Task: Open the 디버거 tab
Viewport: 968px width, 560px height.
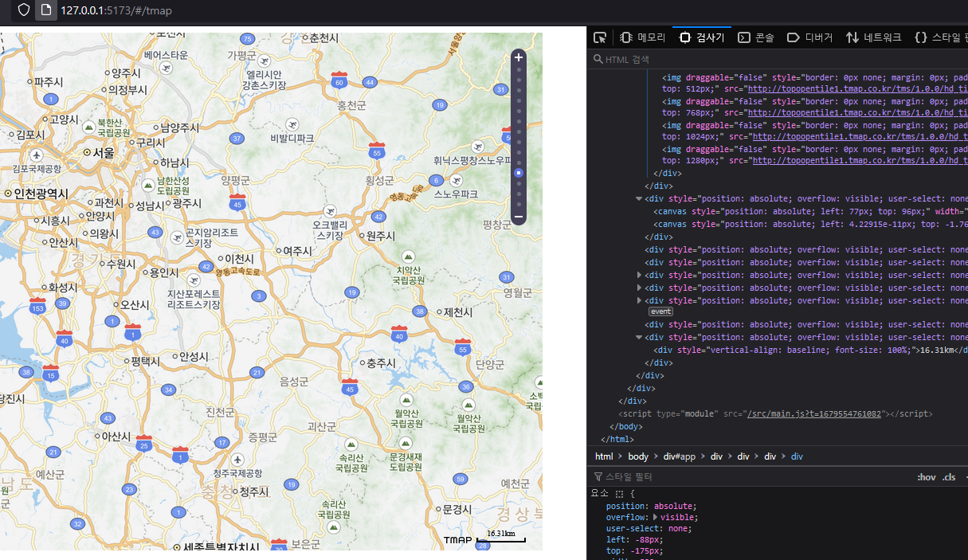Action: 809,37
